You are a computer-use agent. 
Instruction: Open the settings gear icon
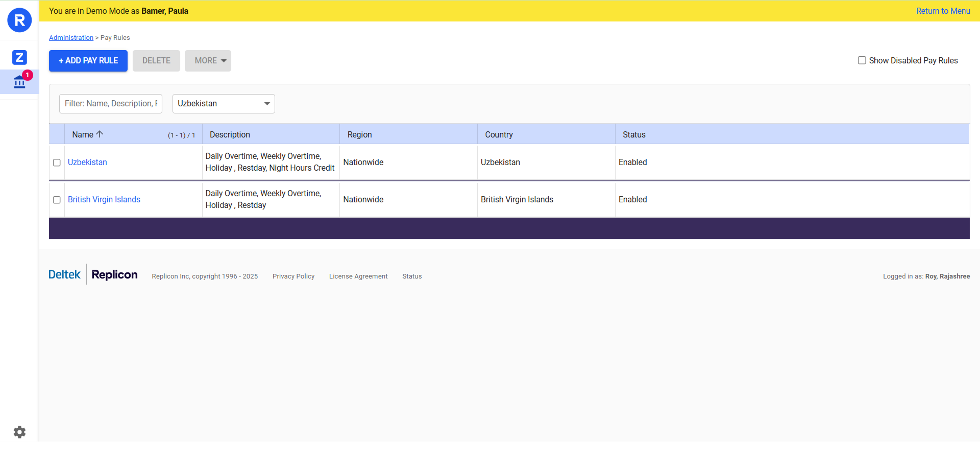point(19,432)
